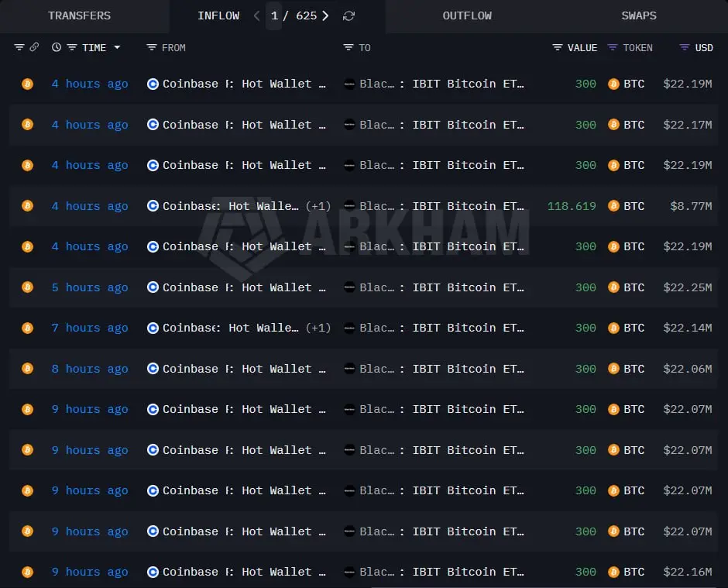Click BTC token in $22.25M row
The image size is (728, 588).
point(627,287)
